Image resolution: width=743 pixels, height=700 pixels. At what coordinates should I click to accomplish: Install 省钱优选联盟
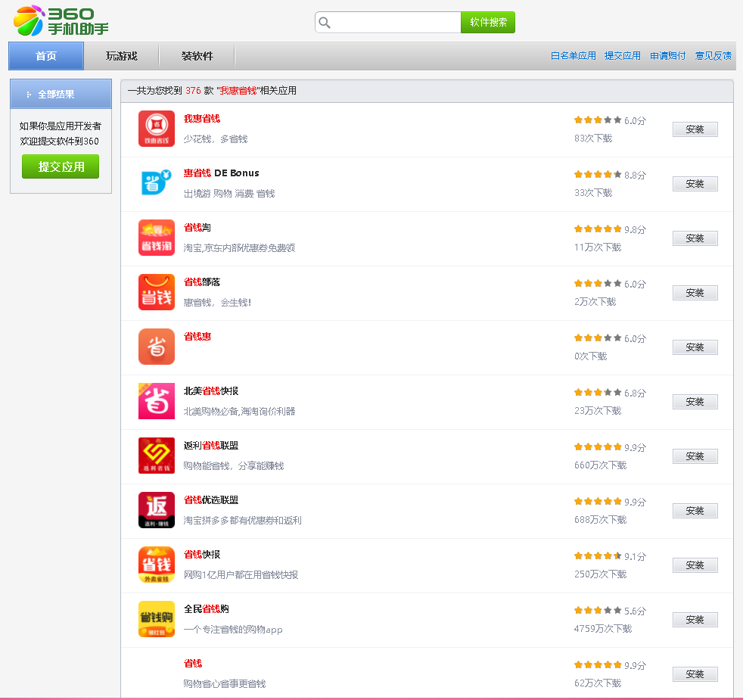695,510
